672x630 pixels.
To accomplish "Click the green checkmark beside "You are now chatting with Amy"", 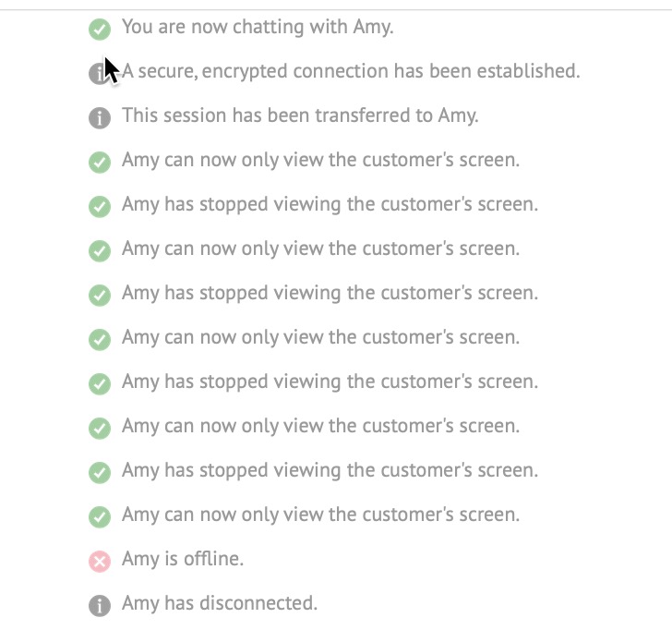I will click(x=100, y=30).
